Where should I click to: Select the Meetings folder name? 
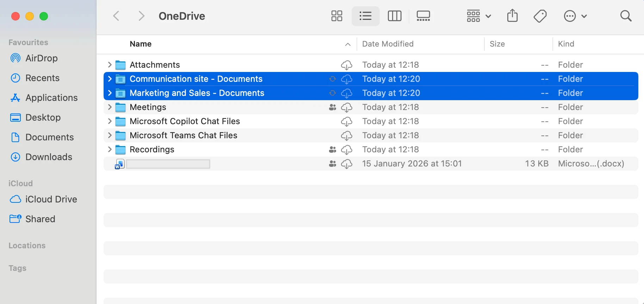click(148, 107)
